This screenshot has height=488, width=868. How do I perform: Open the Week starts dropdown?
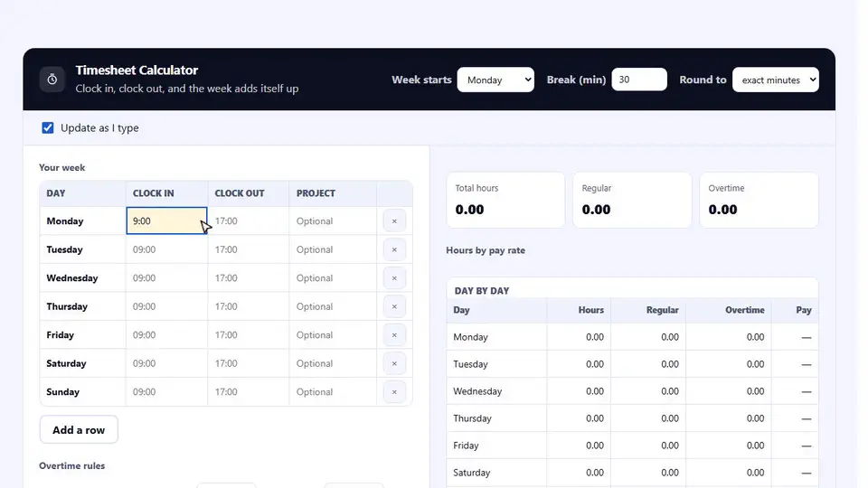495,80
